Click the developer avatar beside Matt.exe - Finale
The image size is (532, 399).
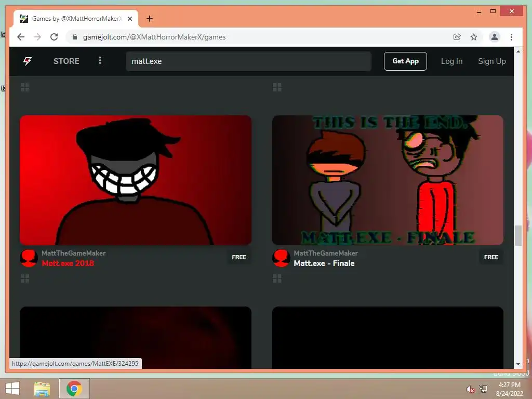tap(281, 258)
